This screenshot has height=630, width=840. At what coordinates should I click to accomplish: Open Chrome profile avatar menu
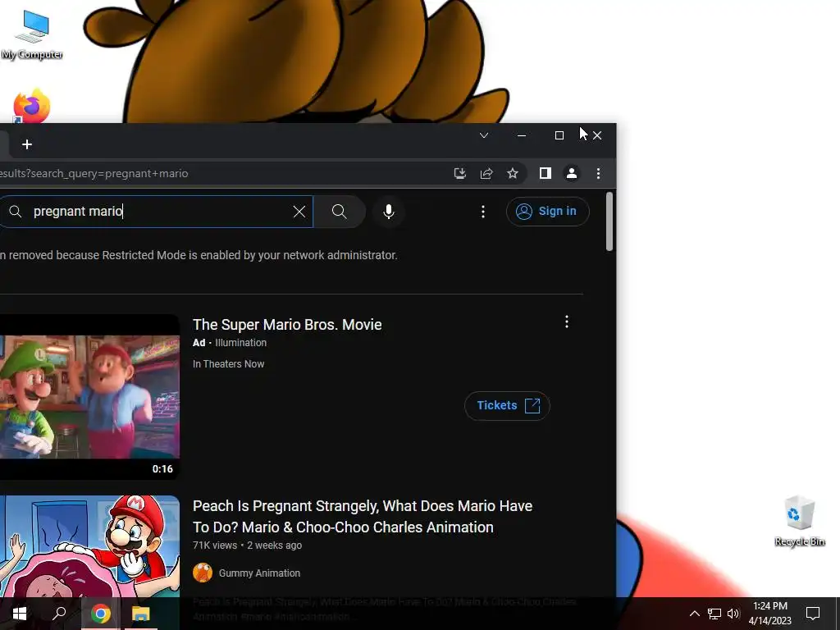click(x=572, y=173)
